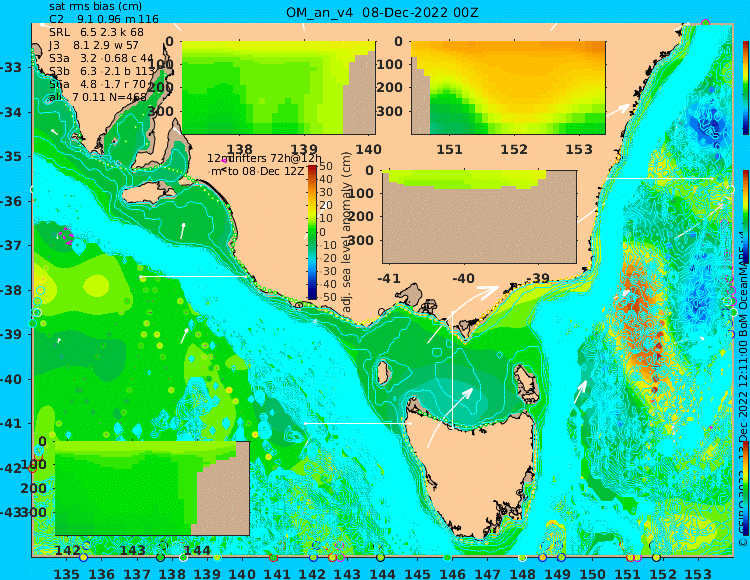750x580 pixels.
Task: Click latitude label -37 on the left axis
Action: pyautogui.click(x=11, y=245)
